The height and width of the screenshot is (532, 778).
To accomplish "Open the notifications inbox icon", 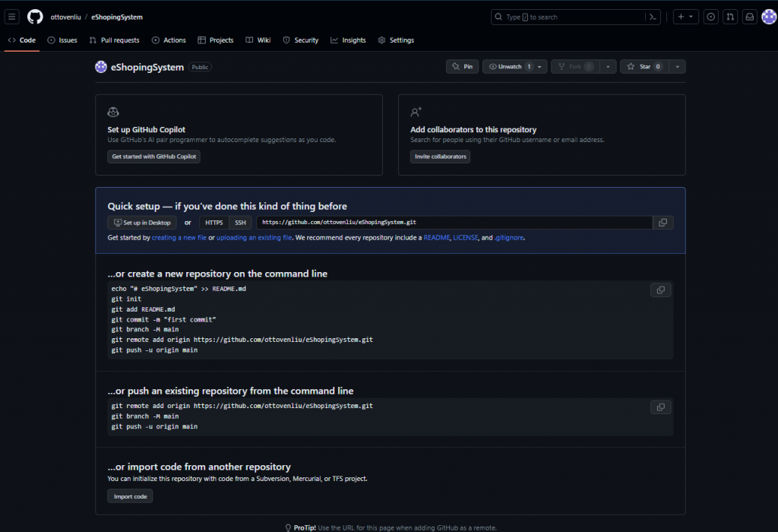I will click(749, 17).
